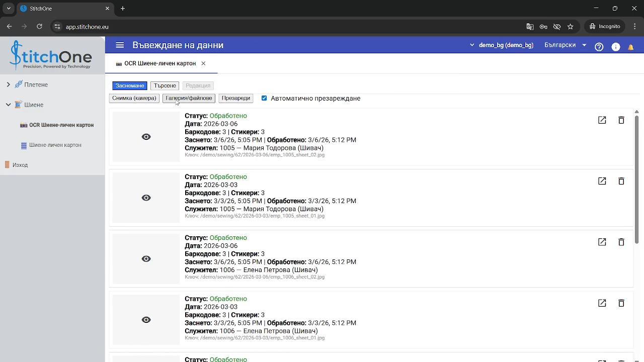Show preview for emp_1005_sheet_02 image
This screenshot has height=362, width=644.
click(146, 137)
